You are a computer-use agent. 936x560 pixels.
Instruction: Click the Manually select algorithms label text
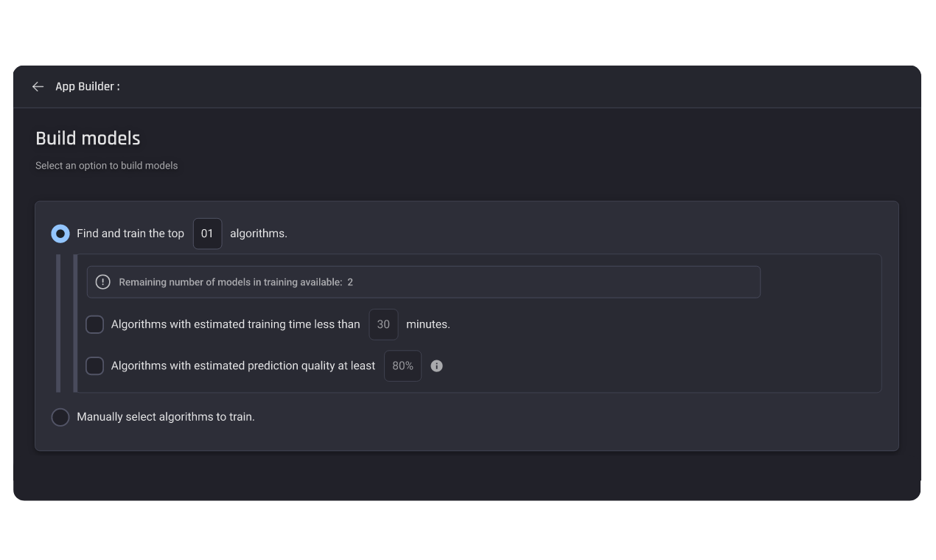(x=165, y=416)
